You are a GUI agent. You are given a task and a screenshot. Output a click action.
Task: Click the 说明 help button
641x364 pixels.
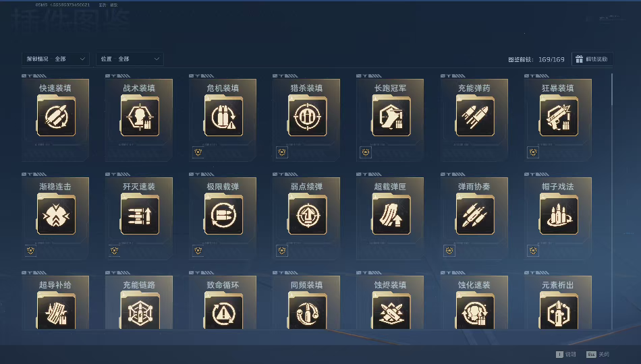[x=566, y=354]
